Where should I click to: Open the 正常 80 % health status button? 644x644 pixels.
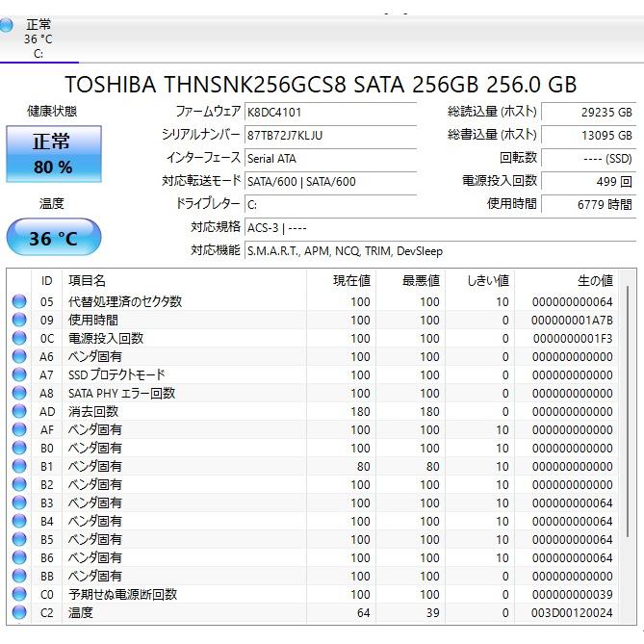point(54,154)
